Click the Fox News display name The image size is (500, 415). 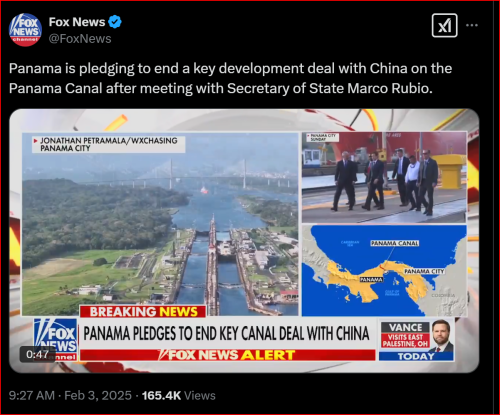point(77,22)
